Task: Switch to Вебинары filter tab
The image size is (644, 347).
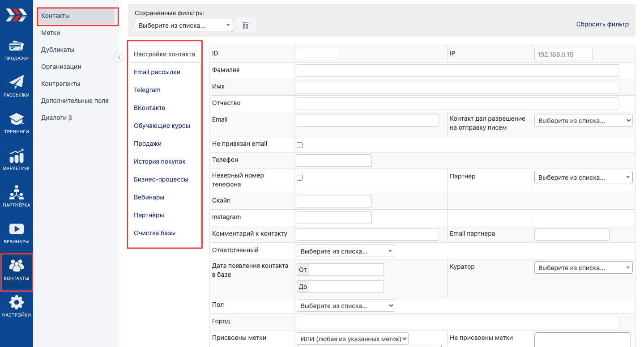Action: 149,197
